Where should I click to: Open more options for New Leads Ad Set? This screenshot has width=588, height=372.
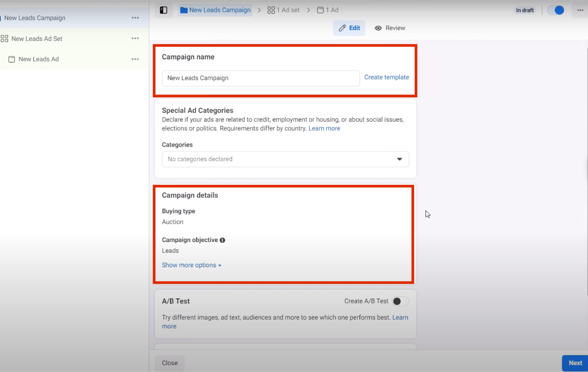coord(135,39)
